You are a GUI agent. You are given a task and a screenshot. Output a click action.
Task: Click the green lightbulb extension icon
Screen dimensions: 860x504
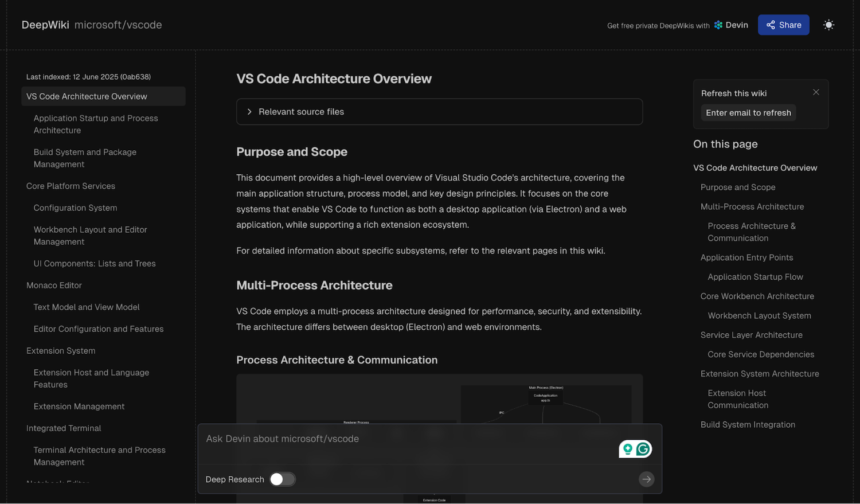628,449
